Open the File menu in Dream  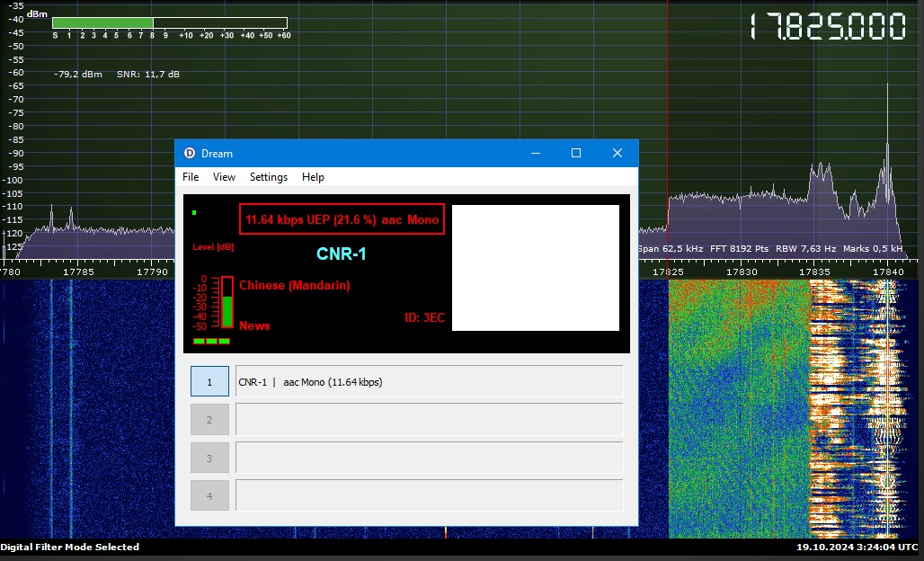191,177
